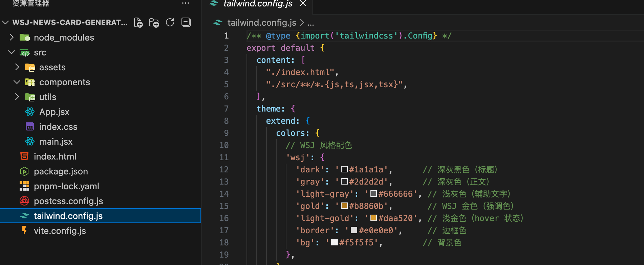Close the tailwind.config.js editor tab

coord(303,3)
